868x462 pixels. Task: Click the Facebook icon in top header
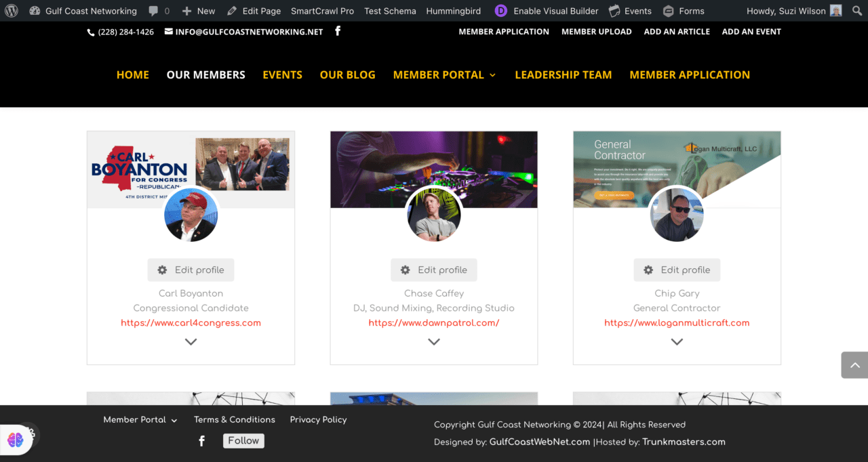point(338,31)
